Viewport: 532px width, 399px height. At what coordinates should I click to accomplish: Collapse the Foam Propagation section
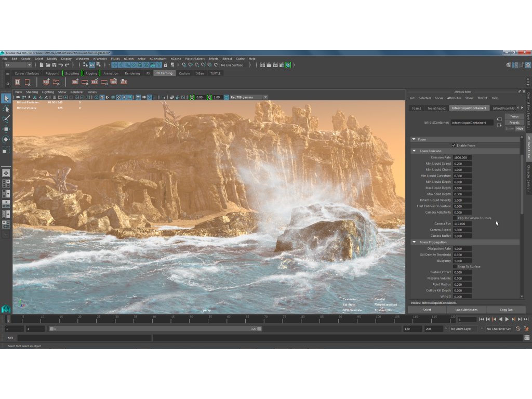point(414,242)
